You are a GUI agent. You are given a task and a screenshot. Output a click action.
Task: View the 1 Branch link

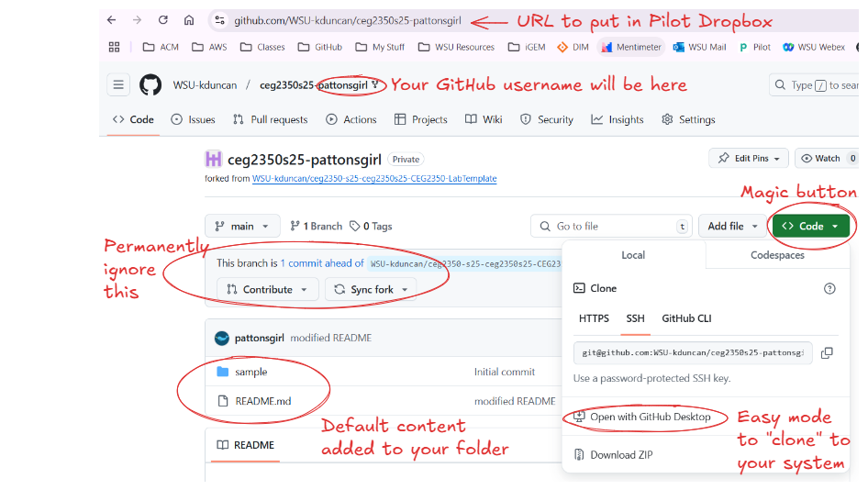pos(316,226)
